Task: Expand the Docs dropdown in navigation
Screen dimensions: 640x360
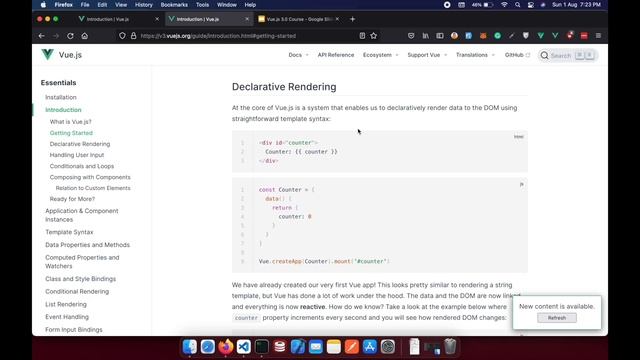Action: click(298, 55)
